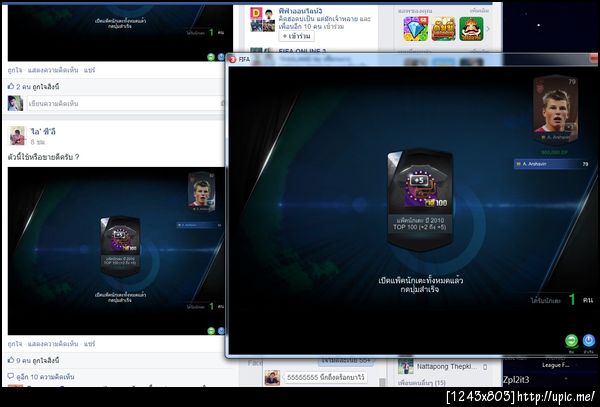Click the comment bubble icon beside ดูอีก 10
The height and width of the screenshot is (407, 600).
pyautogui.click(x=11, y=376)
